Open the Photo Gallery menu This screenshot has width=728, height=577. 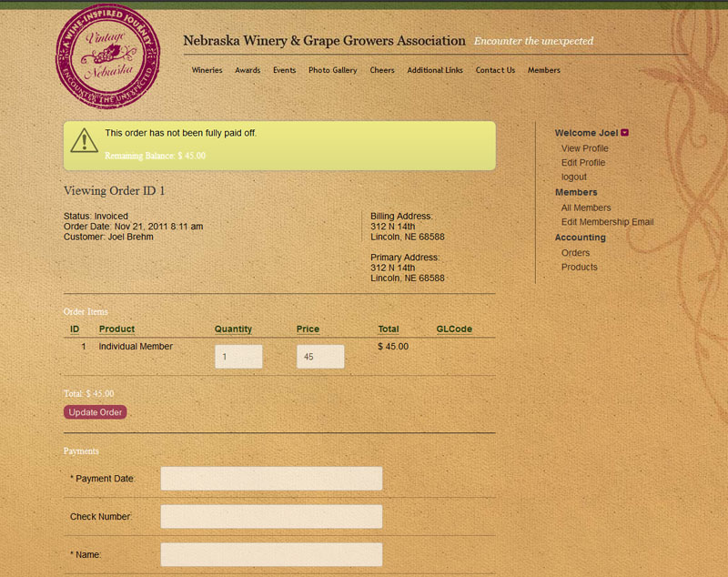[332, 70]
